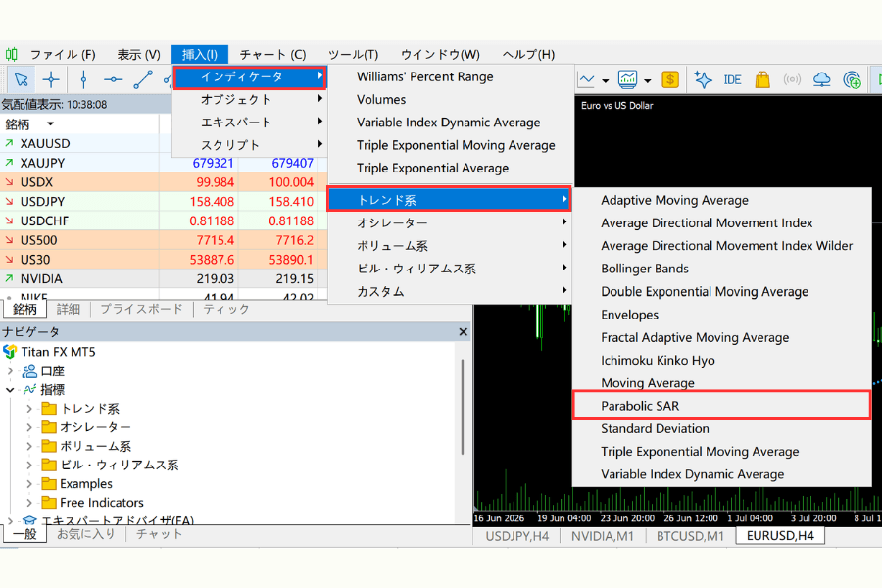Expand the トレンド系 folder in navigator

click(x=29, y=409)
